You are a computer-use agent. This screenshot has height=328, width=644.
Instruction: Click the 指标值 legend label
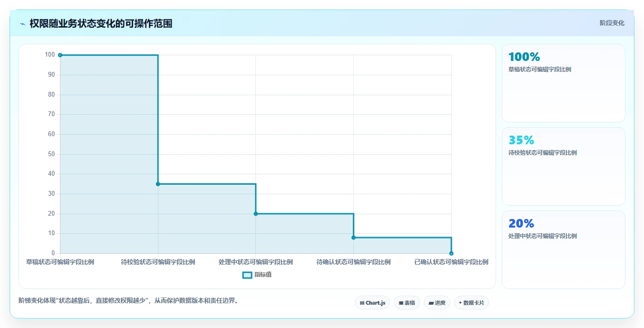[263, 275]
